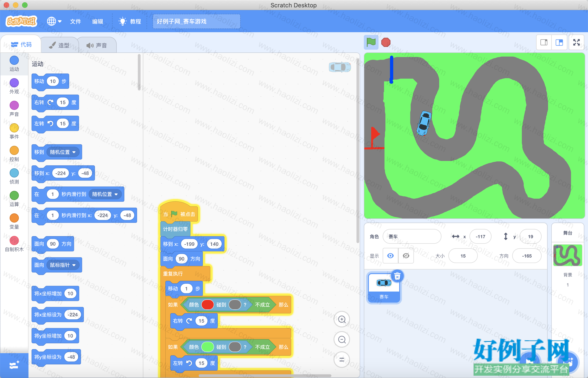This screenshot has width=588, height=378.
Task: Select the 事件 block category
Action: 14,132
